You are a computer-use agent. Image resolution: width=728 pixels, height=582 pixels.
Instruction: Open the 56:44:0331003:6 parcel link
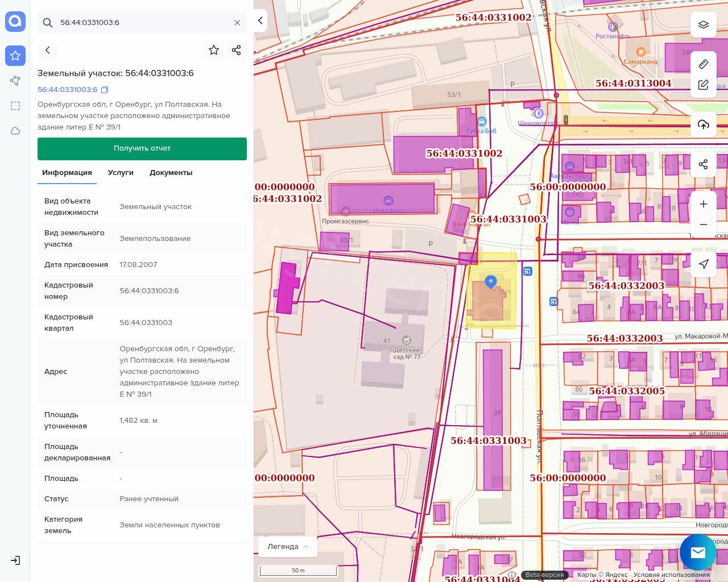click(67, 90)
